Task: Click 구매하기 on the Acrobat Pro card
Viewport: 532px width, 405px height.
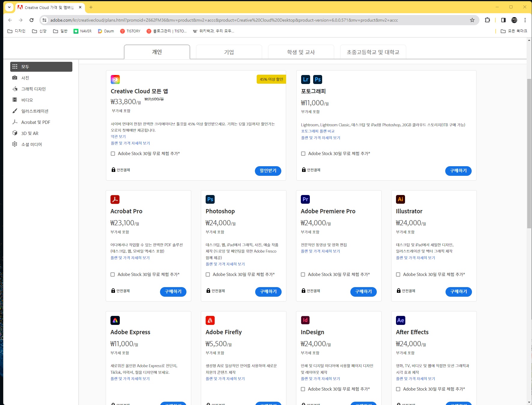Action: click(x=173, y=292)
